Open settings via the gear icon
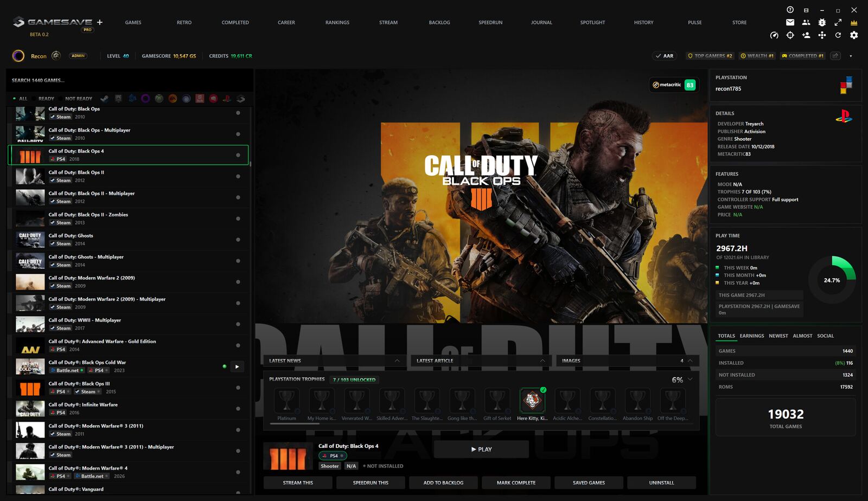This screenshot has height=501, width=868. [854, 35]
